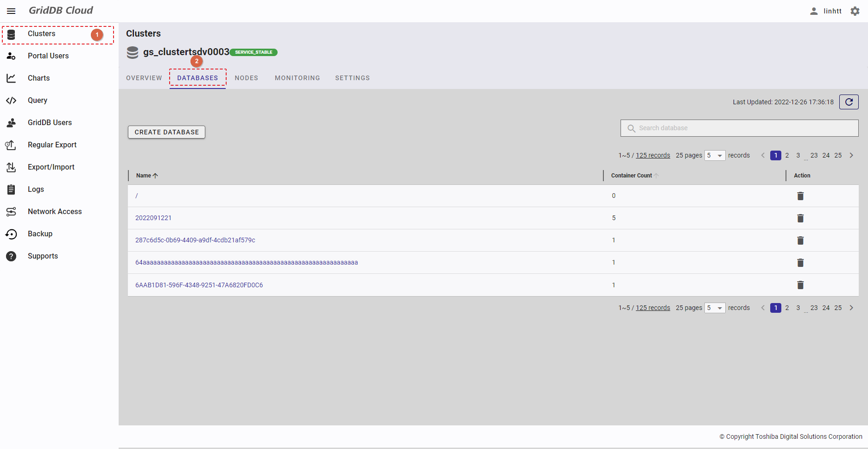The height and width of the screenshot is (449, 868).
Task: Click the Backup icon in sidebar
Action: [11, 234]
